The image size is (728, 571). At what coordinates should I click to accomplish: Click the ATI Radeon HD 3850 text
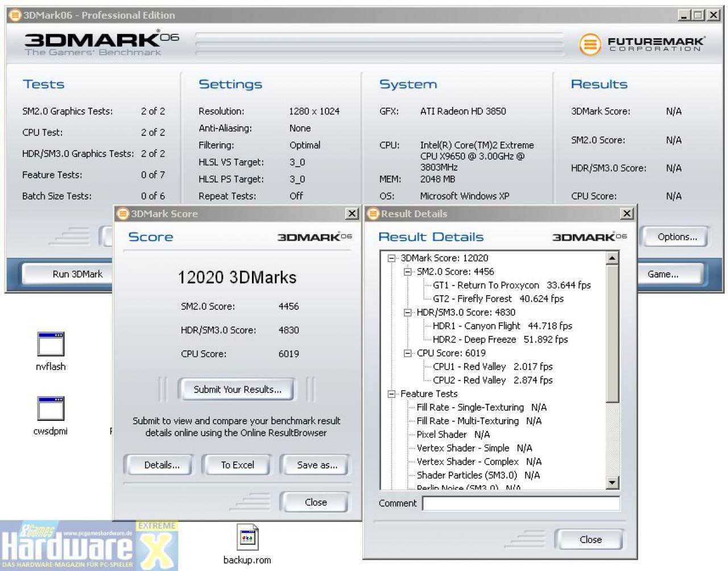pyautogui.click(x=463, y=111)
